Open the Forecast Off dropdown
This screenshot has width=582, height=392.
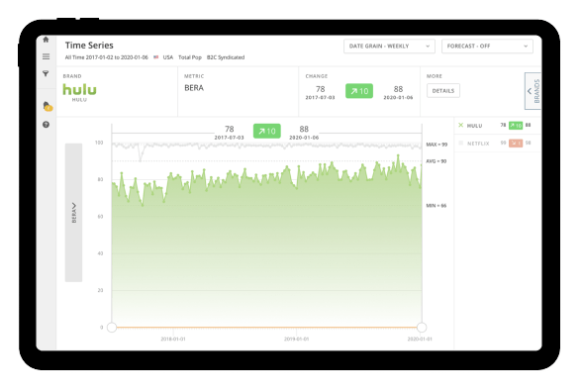[x=487, y=46]
